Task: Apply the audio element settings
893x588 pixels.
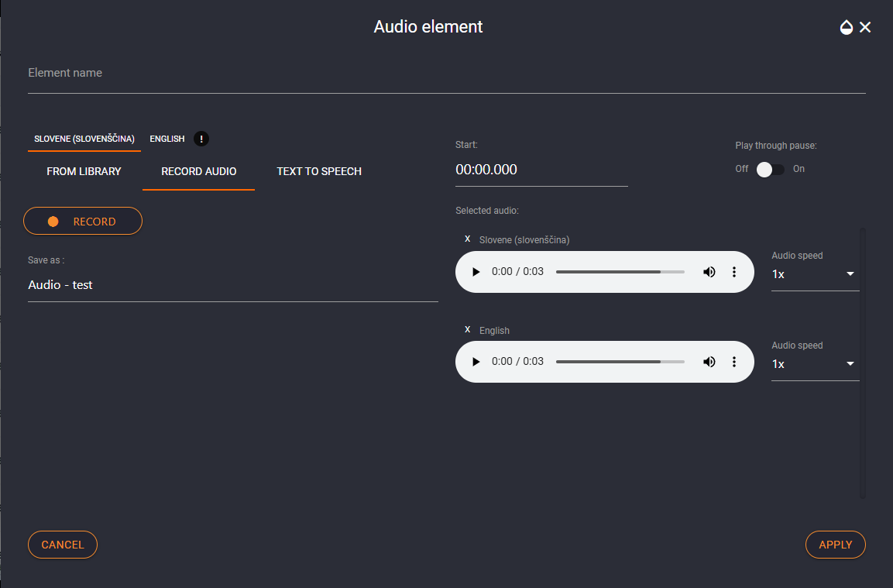Action: tap(836, 545)
